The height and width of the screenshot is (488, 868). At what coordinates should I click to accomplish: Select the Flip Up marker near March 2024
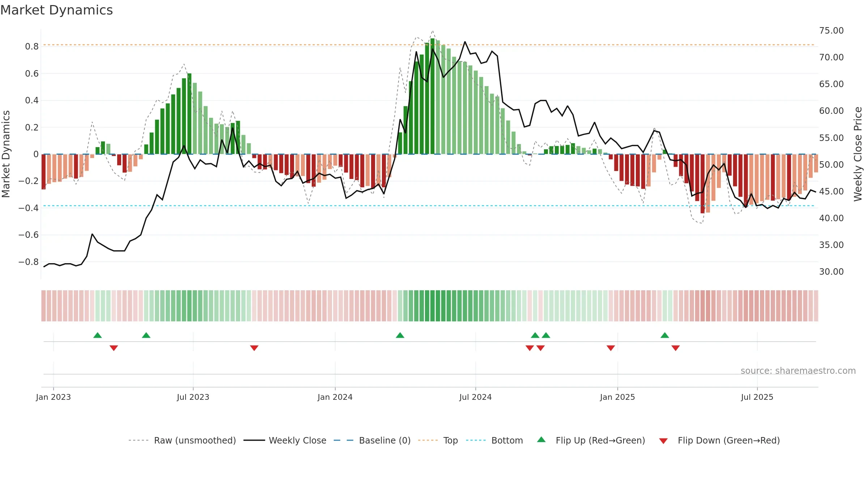[x=400, y=335]
